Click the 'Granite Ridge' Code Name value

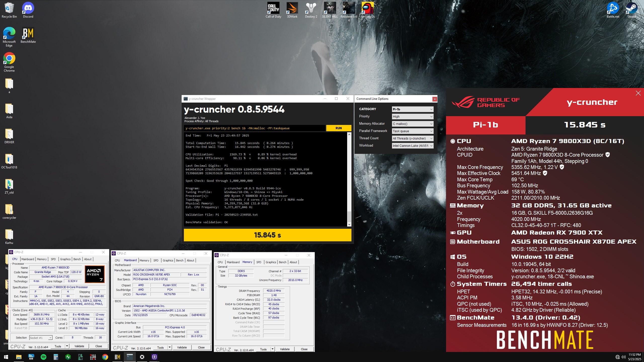click(43, 272)
